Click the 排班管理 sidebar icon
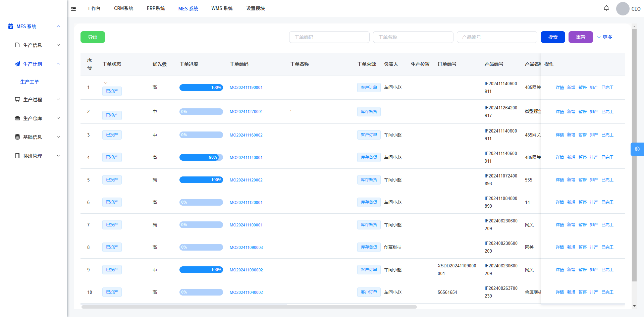 pos(17,156)
